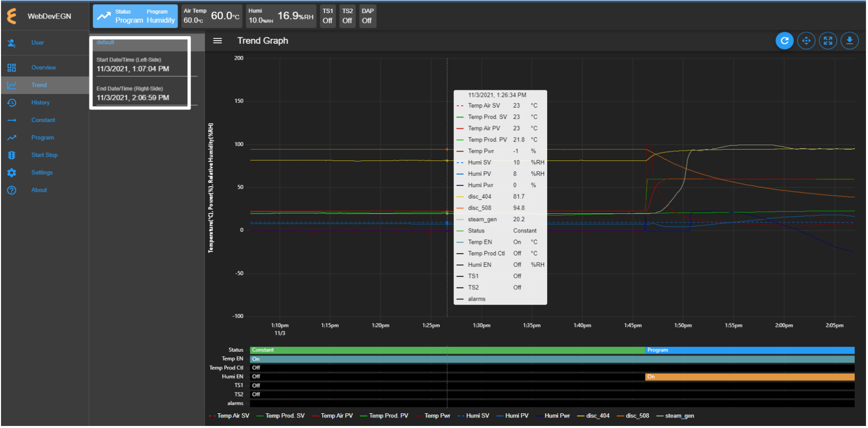Toggle steam_gen legend series
The width and height of the screenshot is (868, 428).
point(675,416)
